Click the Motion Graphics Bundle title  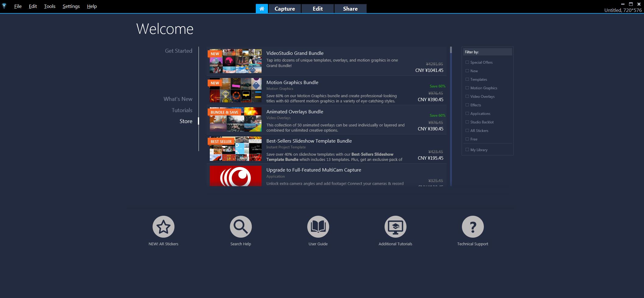click(x=292, y=83)
